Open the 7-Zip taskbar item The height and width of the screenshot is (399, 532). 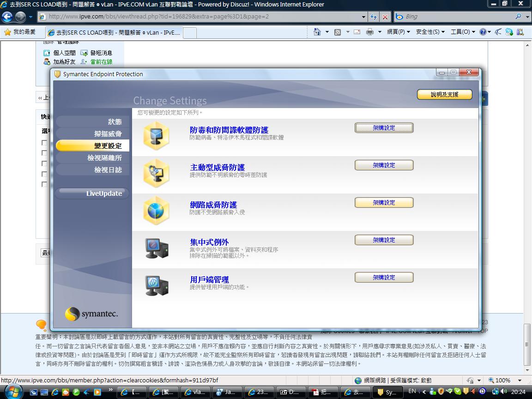click(x=291, y=392)
